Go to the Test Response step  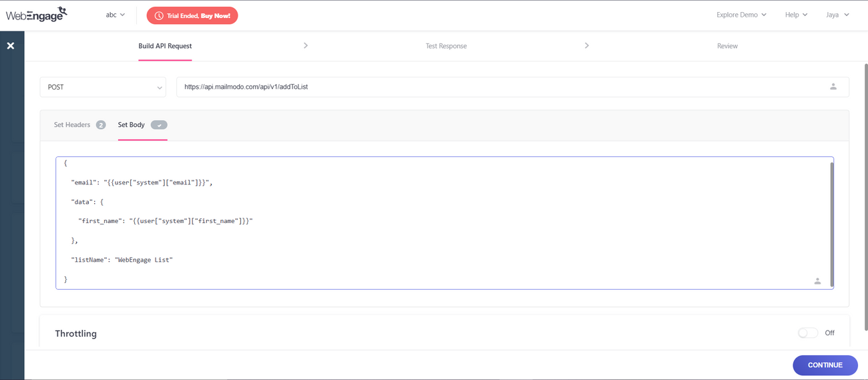coord(446,46)
